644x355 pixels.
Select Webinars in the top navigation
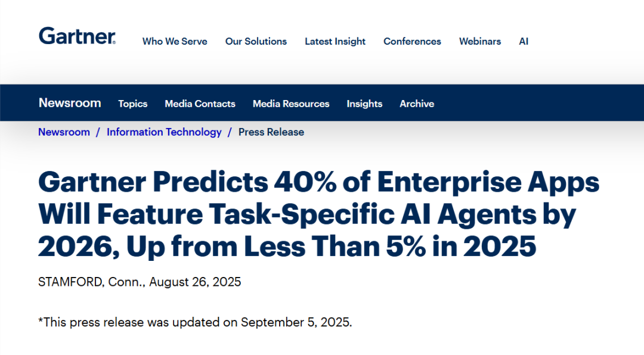[x=480, y=42]
